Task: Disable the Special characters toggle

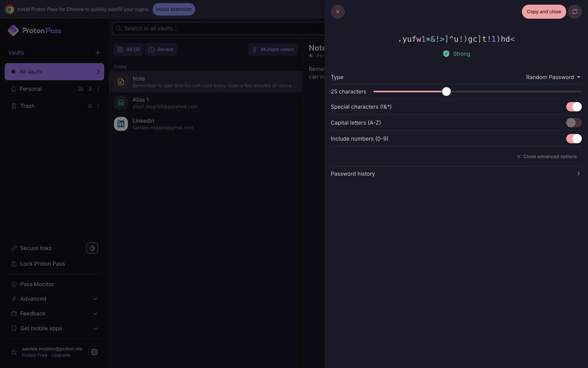Action: [573, 107]
